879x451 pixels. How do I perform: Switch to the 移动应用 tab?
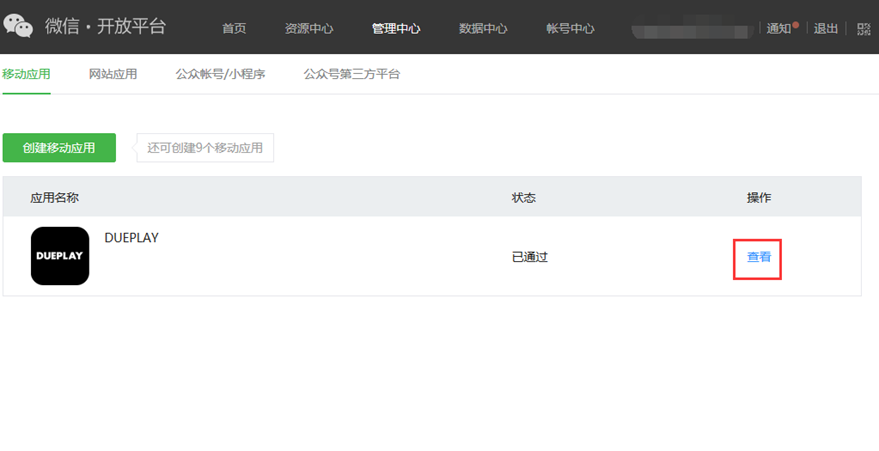click(x=26, y=74)
